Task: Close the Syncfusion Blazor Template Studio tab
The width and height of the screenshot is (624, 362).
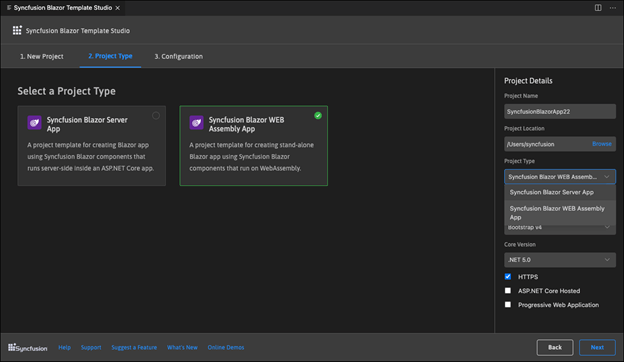Action: (117, 8)
